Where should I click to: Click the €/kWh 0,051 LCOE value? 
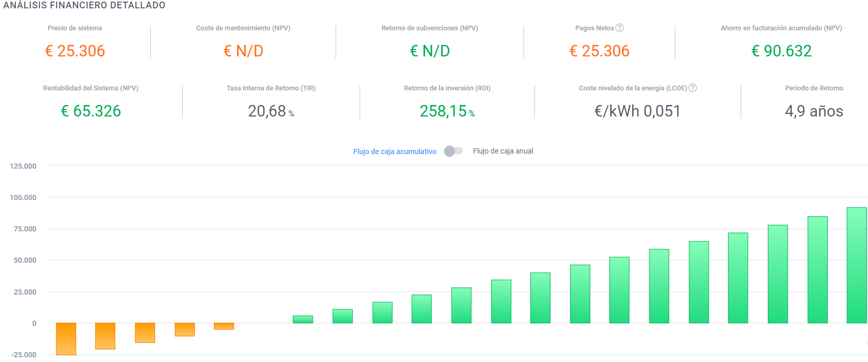pyautogui.click(x=637, y=111)
